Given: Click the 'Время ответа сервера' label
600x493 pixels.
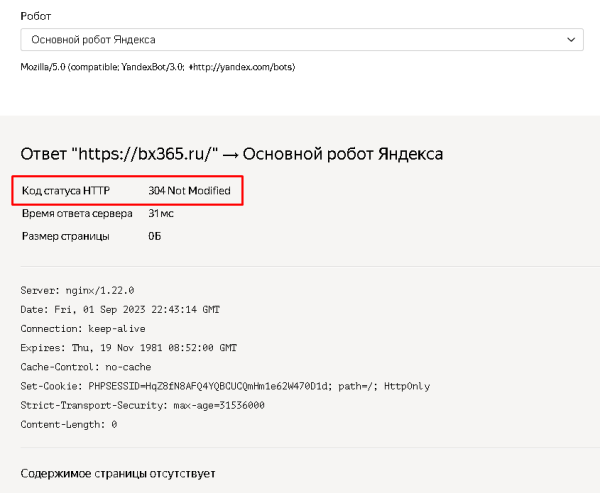Looking at the screenshot, I should tap(77, 213).
